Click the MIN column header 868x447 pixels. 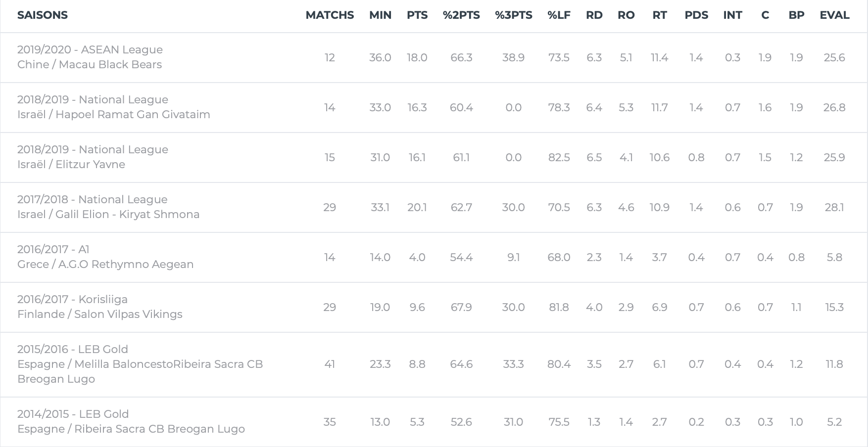click(x=380, y=15)
